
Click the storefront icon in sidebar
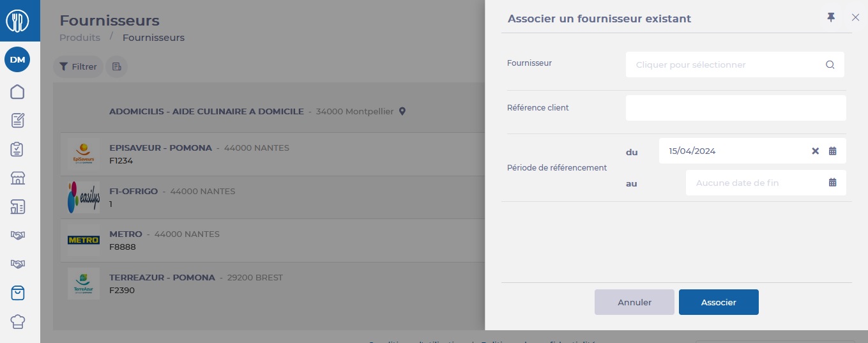18,178
